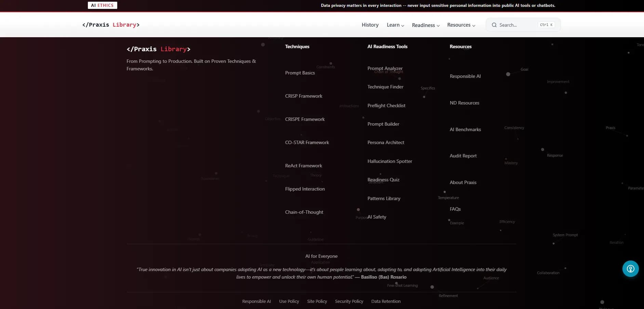Open the Security Policy footer link
Viewport: 644px width, 309px height.
[349, 301]
